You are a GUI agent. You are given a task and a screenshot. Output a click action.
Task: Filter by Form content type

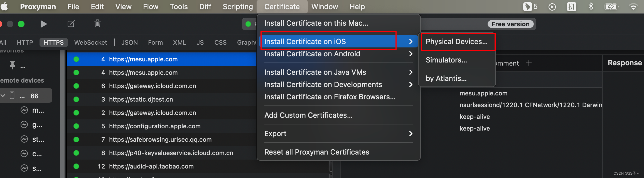pos(155,42)
